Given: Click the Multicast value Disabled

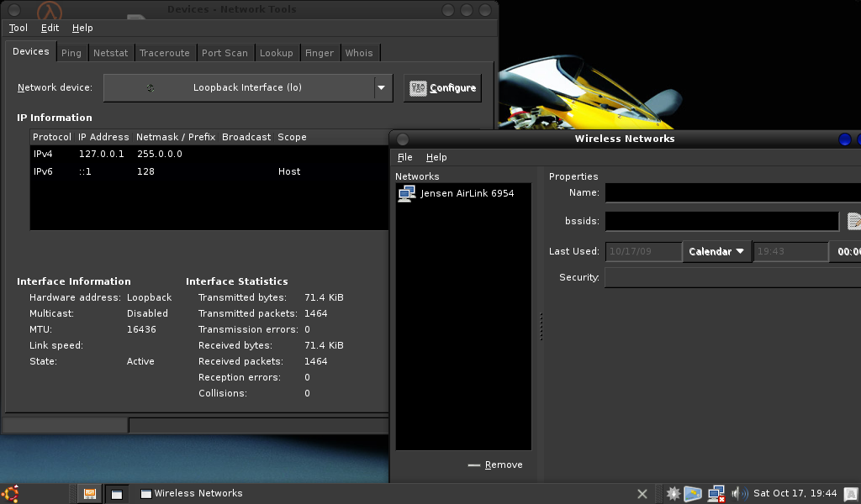Looking at the screenshot, I should [147, 313].
